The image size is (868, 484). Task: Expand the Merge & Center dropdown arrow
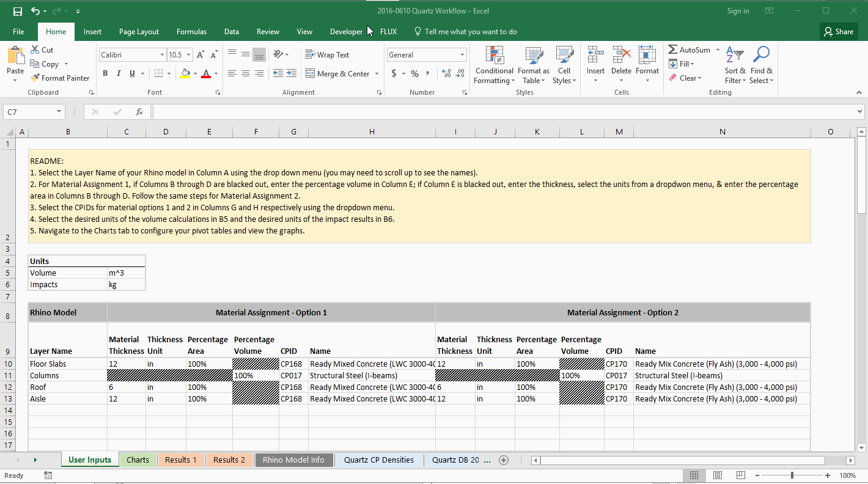tap(377, 74)
